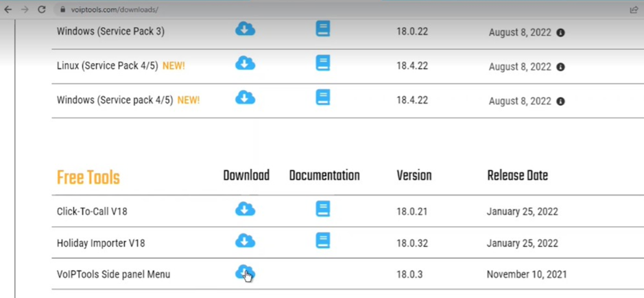Select 'Click-To-Call V18' row name
The width and height of the screenshot is (644, 298).
point(92,211)
